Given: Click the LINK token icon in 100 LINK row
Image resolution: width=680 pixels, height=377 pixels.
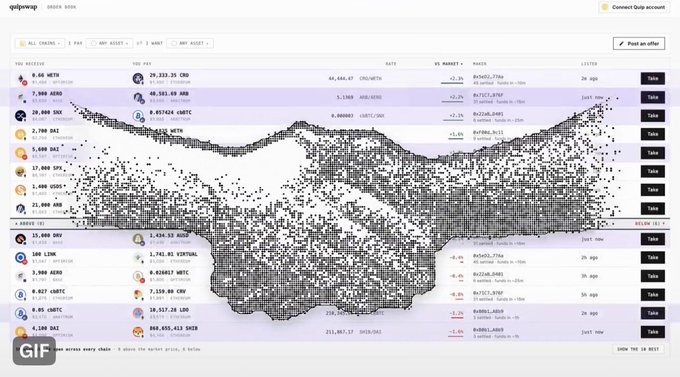Looking at the screenshot, I should (x=21, y=258).
